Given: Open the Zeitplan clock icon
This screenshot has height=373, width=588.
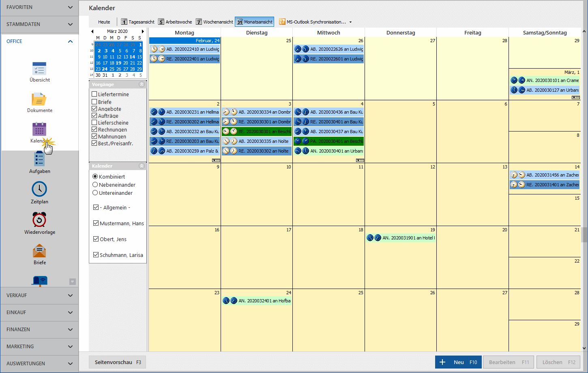Looking at the screenshot, I should 39,189.
